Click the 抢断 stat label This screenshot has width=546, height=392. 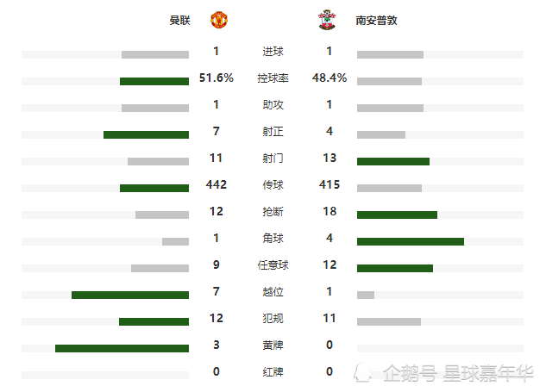pos(273,211)
